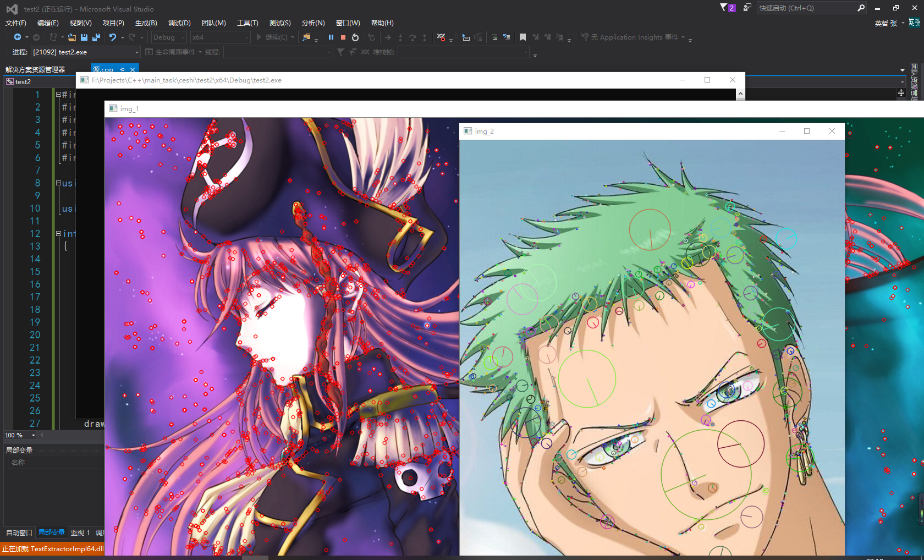Open the 视图(V) menu
Screen dimensions: 924x560
(x=80, y=23)
